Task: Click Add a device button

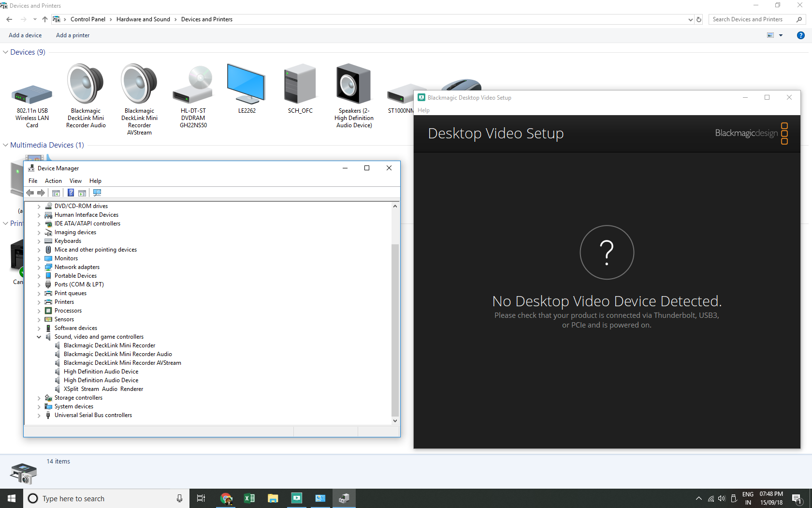Action: point(25,35)
